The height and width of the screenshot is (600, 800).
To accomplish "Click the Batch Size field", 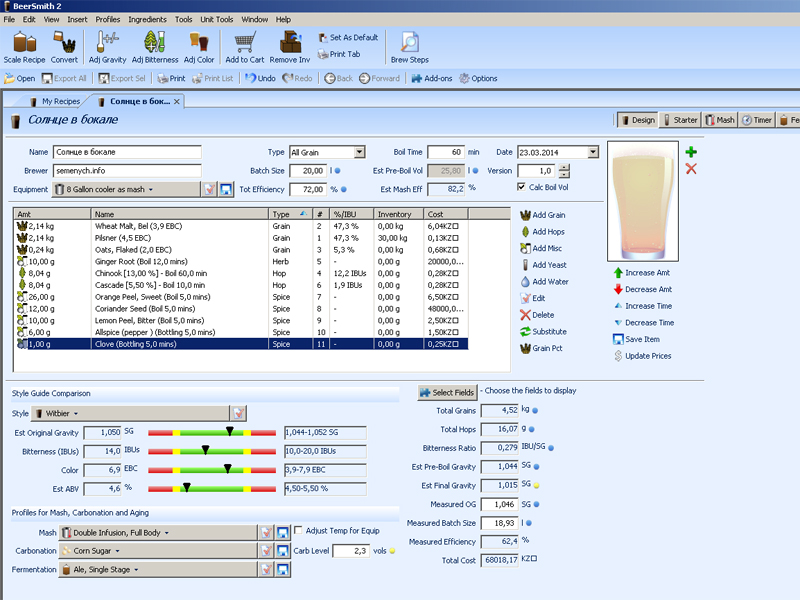I will coord(308,171).
